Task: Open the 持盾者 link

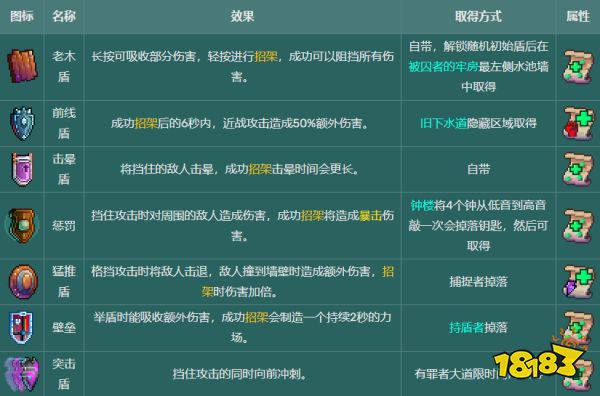Action: (x=466, y=328)
